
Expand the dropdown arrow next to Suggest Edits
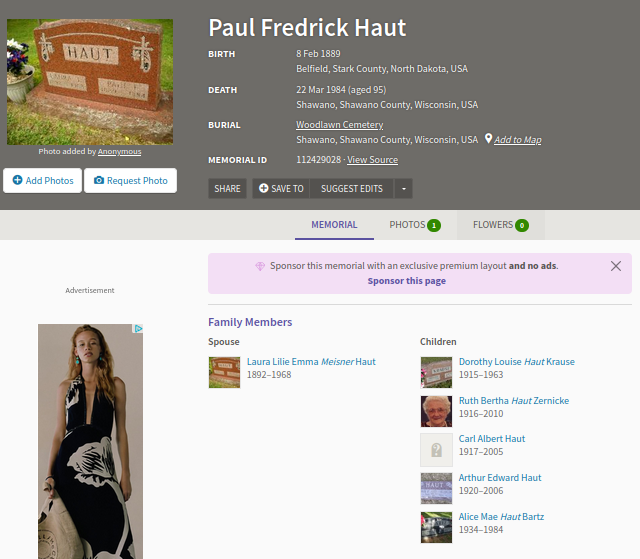tap(404, 189)
